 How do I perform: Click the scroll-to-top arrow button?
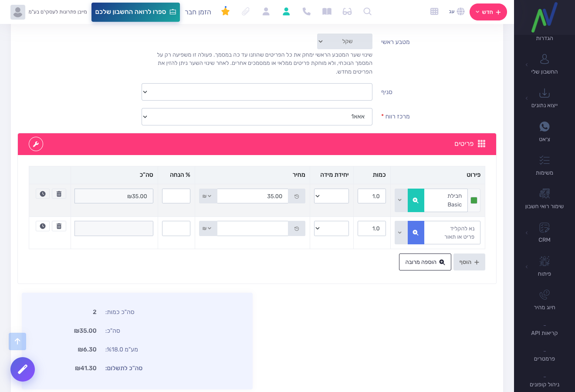click(17, 341)
